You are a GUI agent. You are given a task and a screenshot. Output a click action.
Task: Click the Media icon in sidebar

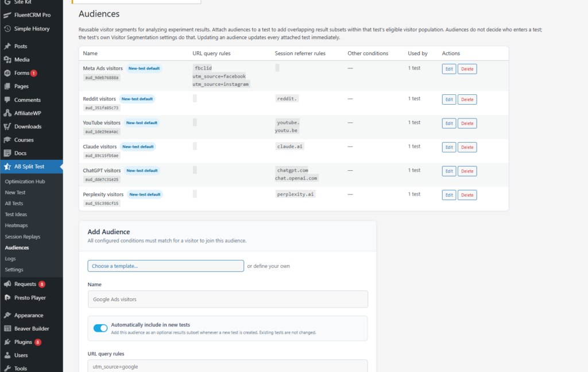[x=7, y=59]
